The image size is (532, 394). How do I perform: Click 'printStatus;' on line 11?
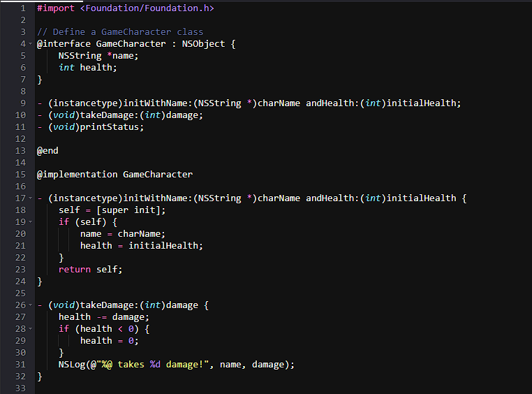(x=112, y=127)
